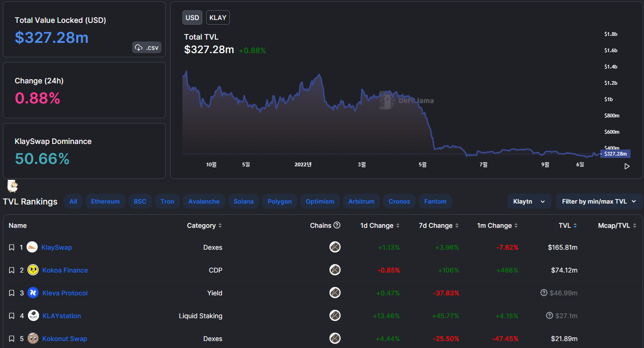
Task: Click Klaytn chain icon in Kleva Protocol row
Action: tap(335, 293)
